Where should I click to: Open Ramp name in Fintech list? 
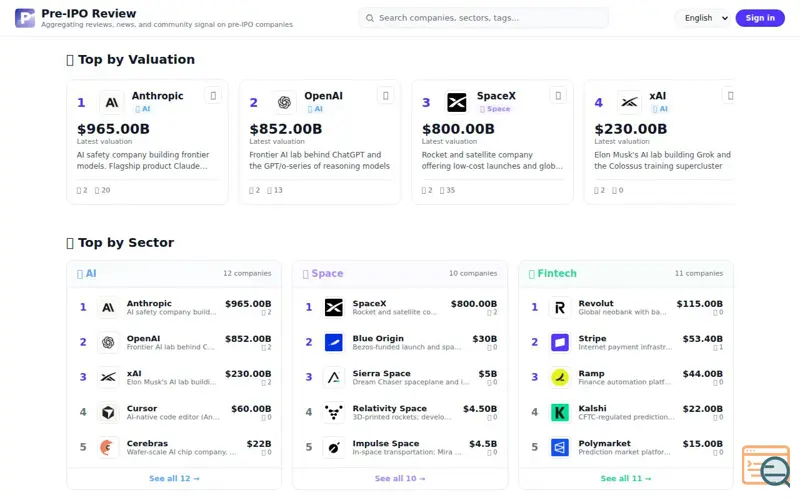pos(591,373)
